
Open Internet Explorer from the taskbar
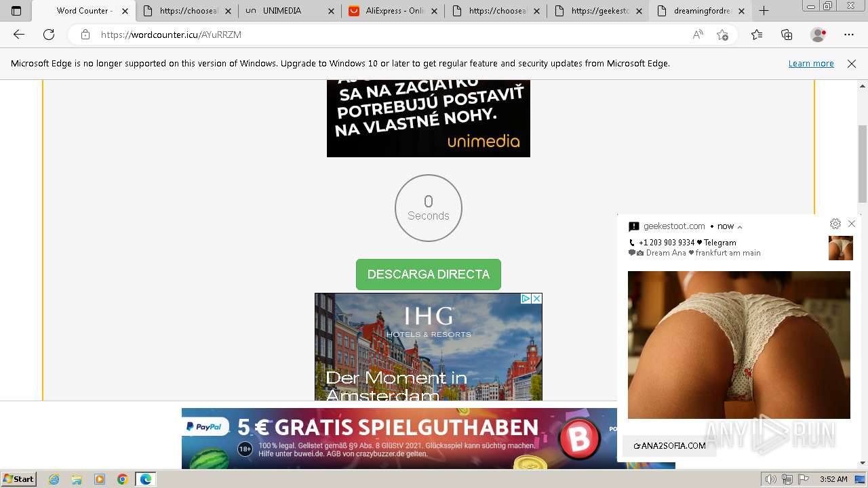[54, 479]
